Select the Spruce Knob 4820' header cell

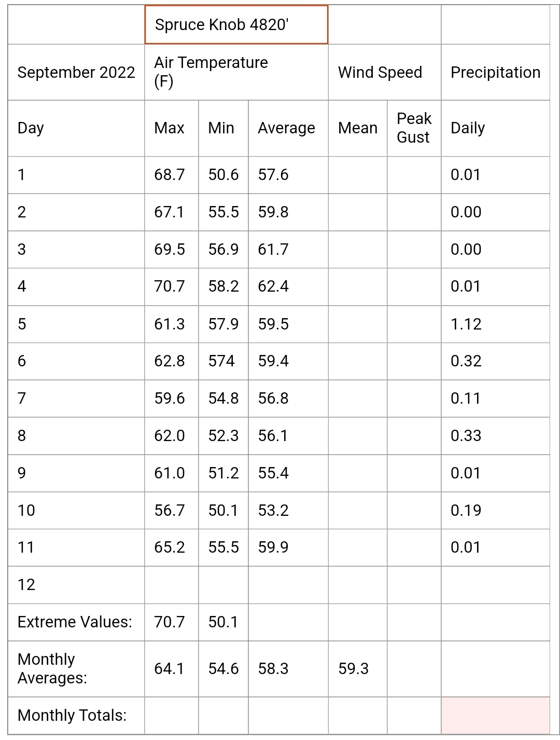tap(236, 25)
